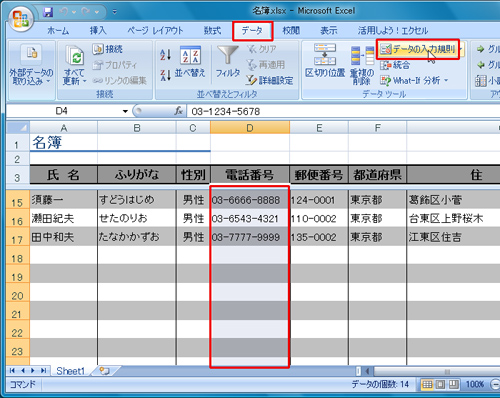Select column A header
Viewport: 500px width, 398px height.
click(x=63, y=128)
